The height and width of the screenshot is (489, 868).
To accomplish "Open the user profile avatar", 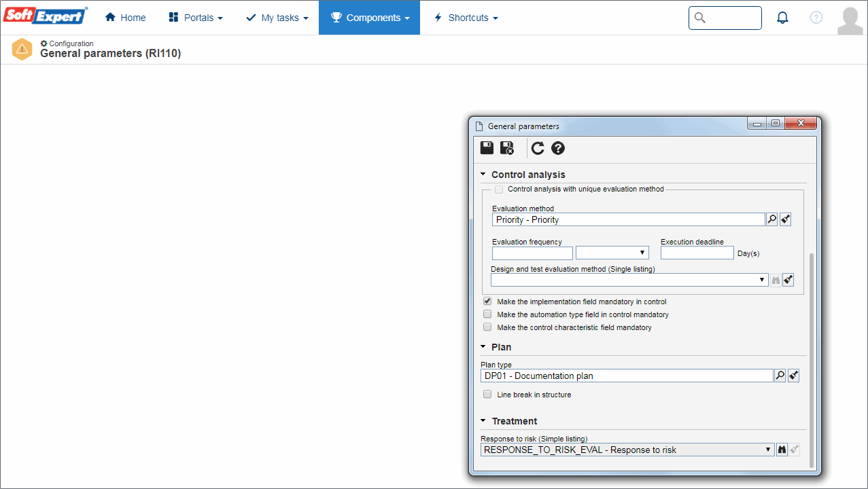I will point(850,20).
